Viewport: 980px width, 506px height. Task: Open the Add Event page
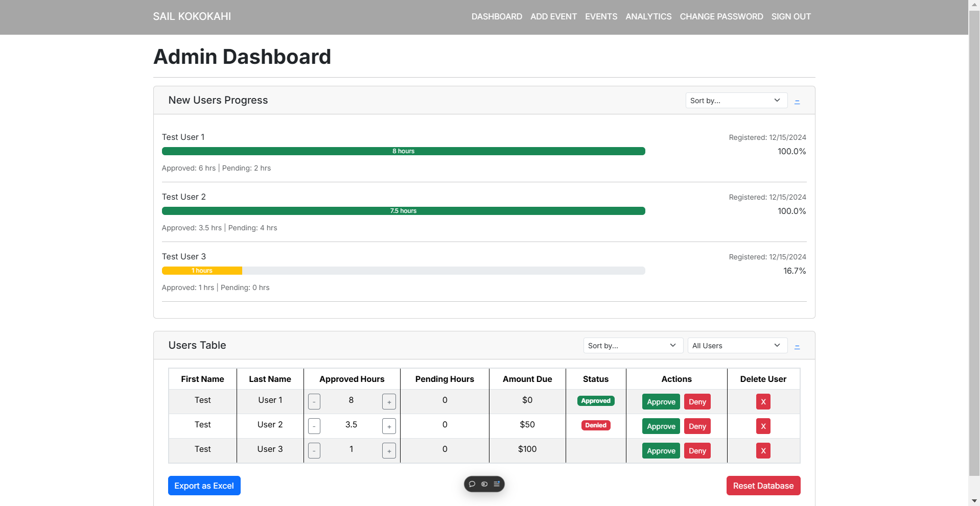553,16
